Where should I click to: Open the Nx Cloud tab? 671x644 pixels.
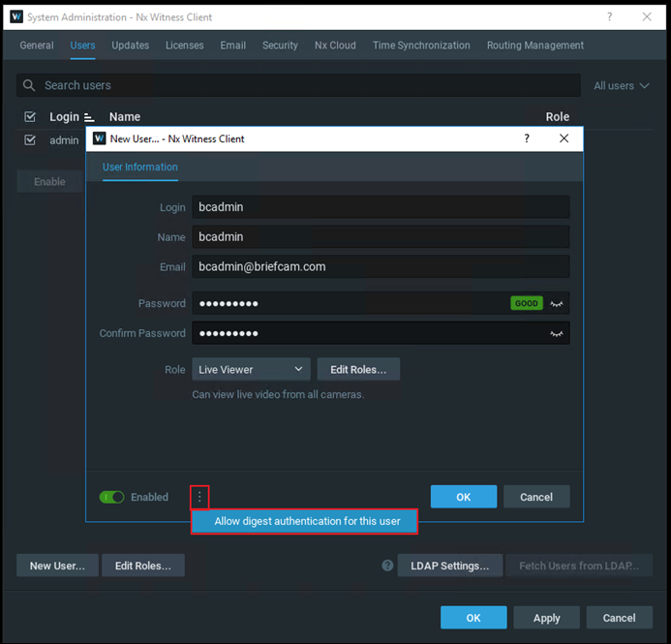pyautogui.click(x=335, y=46)
